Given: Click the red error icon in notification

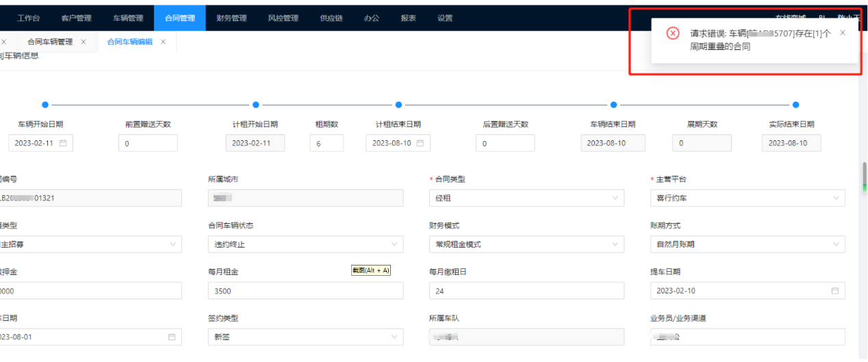Looking at the screenshot, I should click(x=673, y=34).
